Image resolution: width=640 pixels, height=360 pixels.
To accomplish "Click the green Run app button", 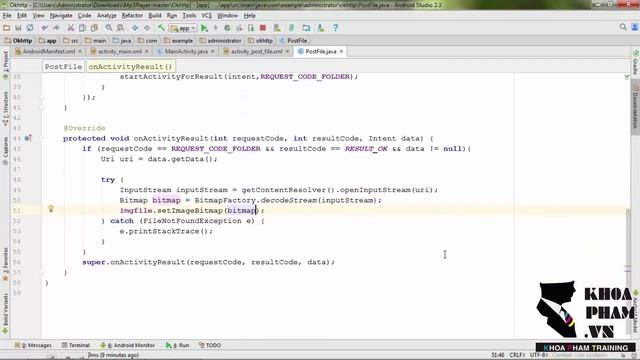I will pos(204,28).
